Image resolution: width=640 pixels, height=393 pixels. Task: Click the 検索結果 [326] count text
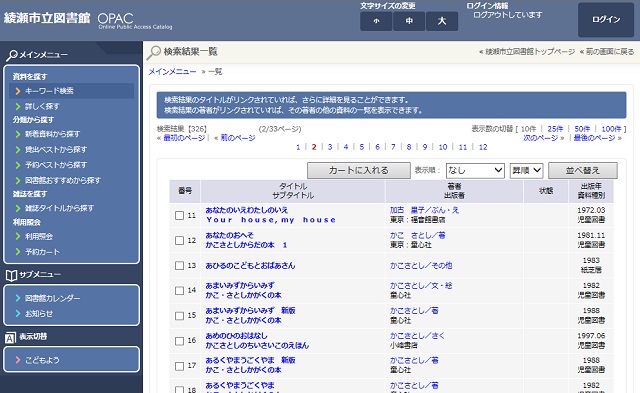[x=182, y=129]
